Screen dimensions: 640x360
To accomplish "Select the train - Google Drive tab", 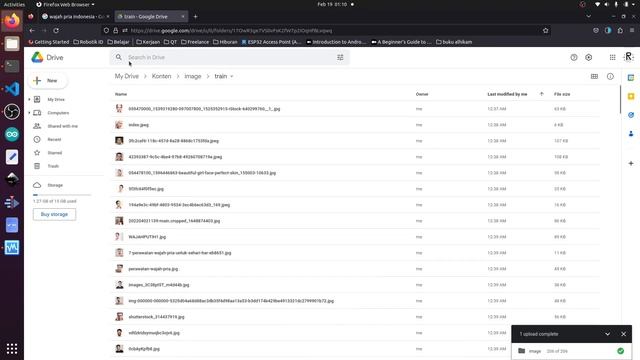I will [151, 17].
